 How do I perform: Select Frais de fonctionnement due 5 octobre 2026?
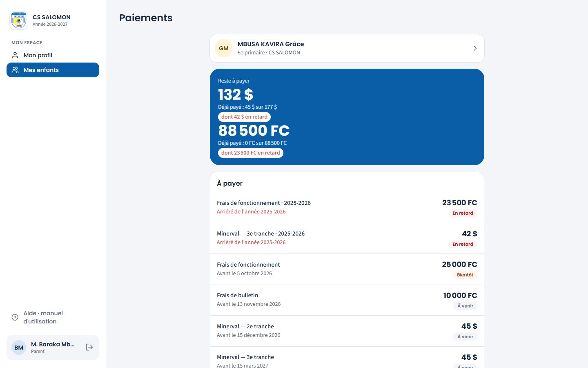[347, 269]
